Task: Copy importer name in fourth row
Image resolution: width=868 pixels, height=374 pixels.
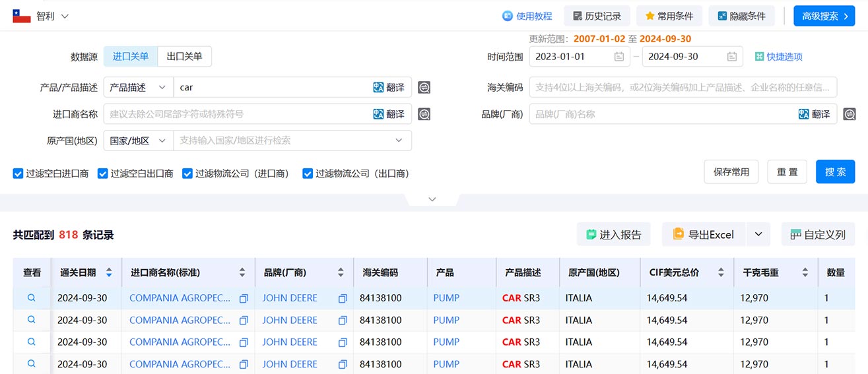Action: [244, 365]
